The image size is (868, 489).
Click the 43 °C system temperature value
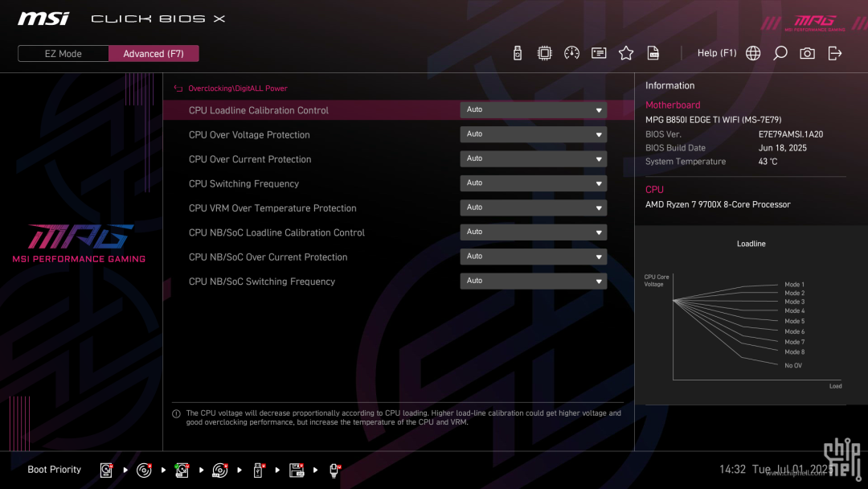(x=768, y=162)
